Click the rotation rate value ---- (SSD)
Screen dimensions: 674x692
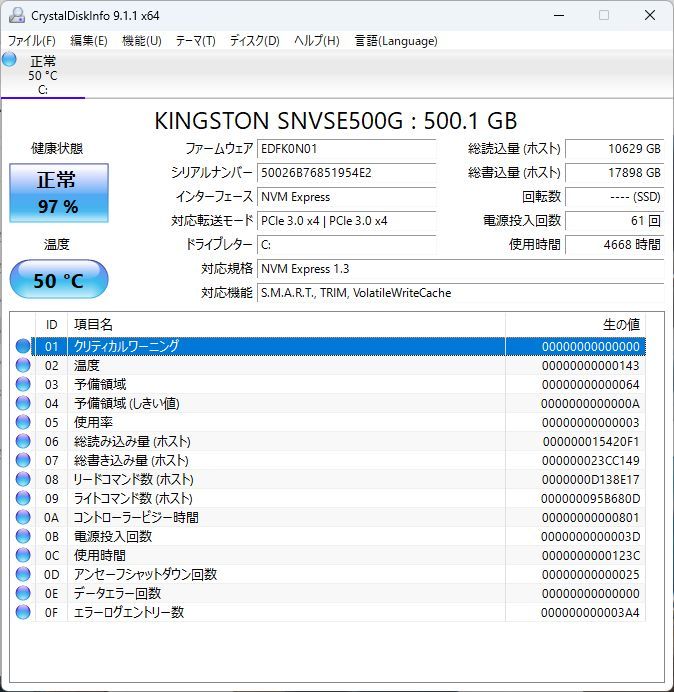coord(614,197)
